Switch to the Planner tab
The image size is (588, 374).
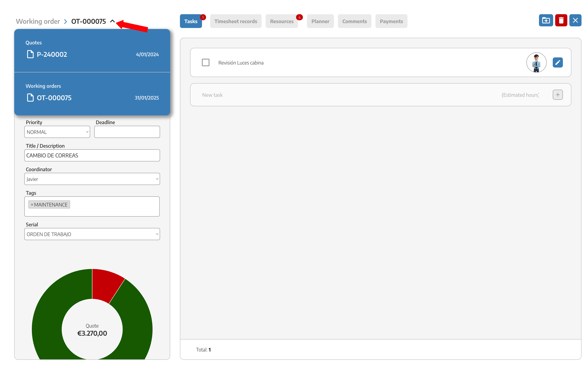tap(320, 21)
